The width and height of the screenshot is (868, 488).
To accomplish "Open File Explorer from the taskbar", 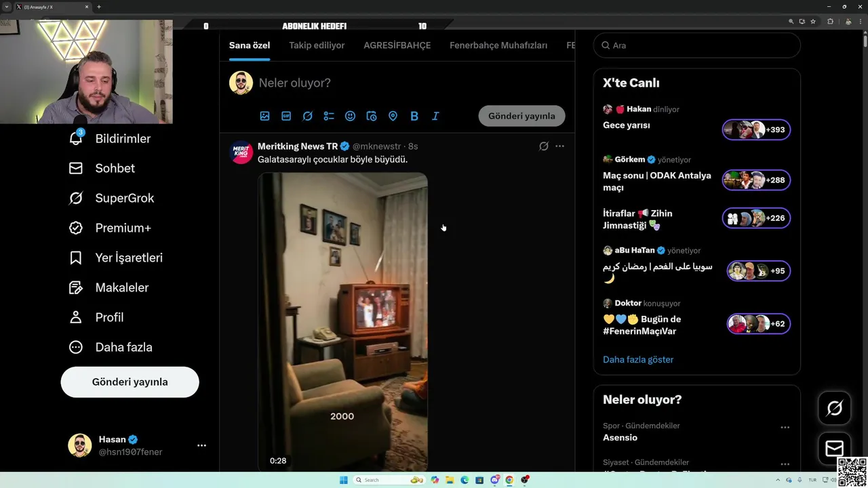I will [450, 480].
